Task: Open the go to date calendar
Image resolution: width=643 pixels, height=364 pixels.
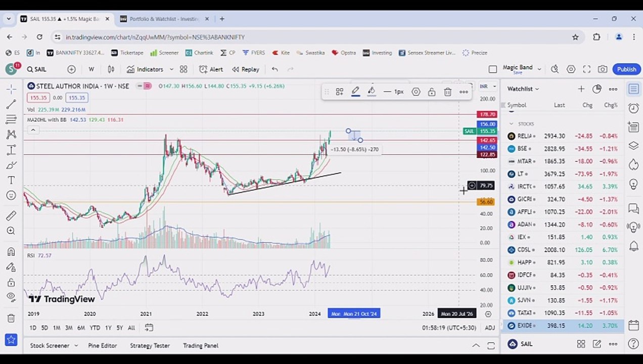Action: [x=149, y=328]
